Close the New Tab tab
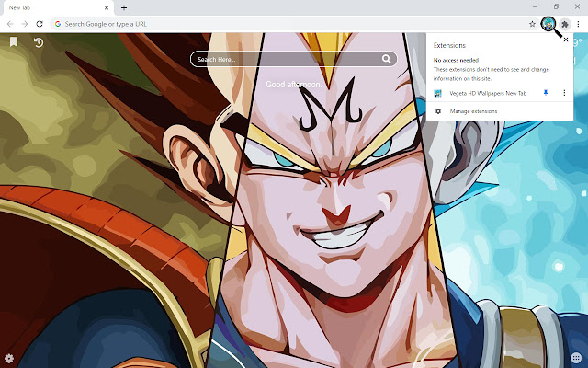The width and height of the screenshot is (588, 368). pyautogui.click(x=107, y=7)
